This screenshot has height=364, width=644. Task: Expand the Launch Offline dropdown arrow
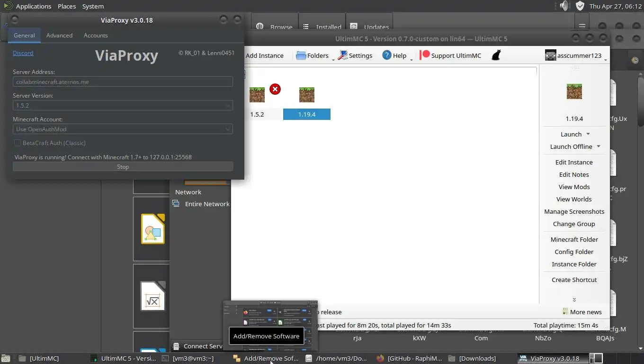[x=599, y=146]
